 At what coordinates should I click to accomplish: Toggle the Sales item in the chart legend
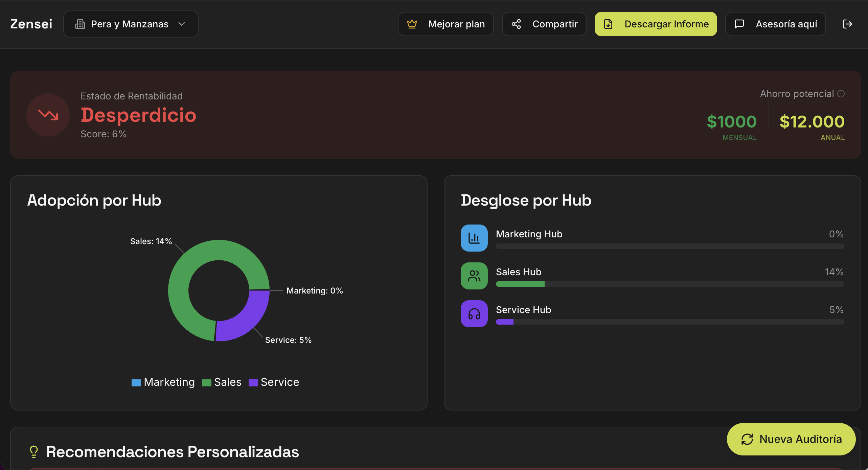coord(222,382)
